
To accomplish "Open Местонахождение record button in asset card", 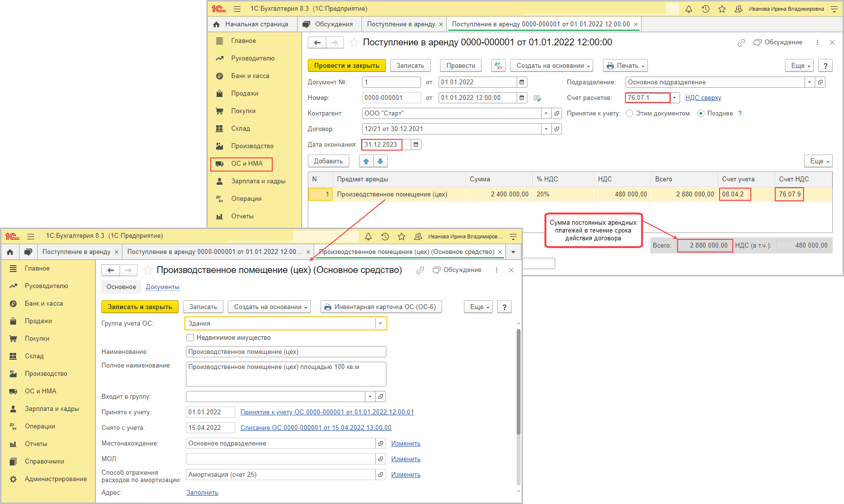I will click(x=381, y=444).
